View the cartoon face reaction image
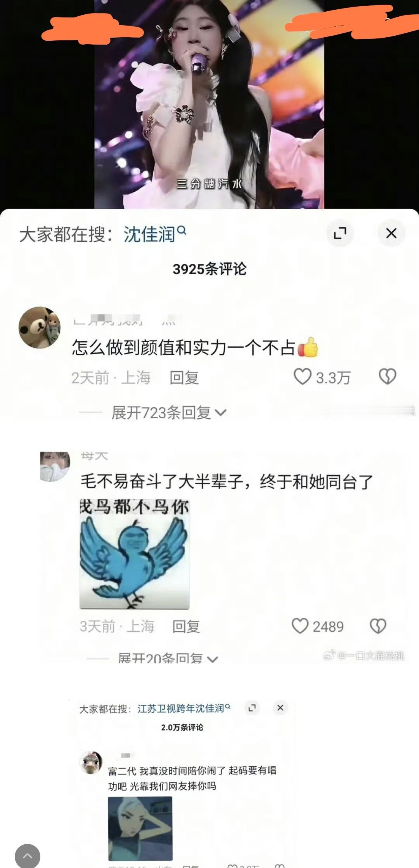Viewport: 419px width, 868px height. [140, 828]
